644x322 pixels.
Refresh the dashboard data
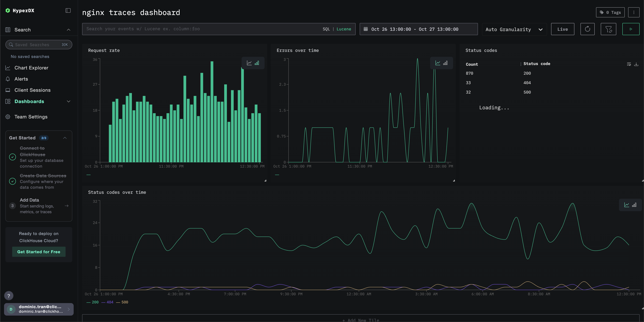coord(588,29)
